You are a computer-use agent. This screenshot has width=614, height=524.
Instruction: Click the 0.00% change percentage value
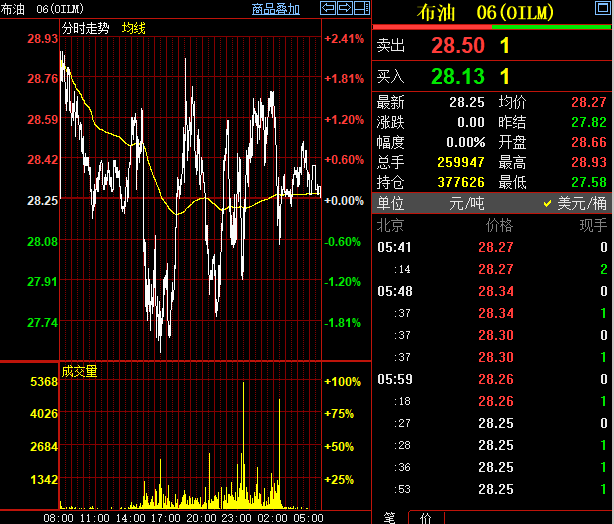[466, 142]
